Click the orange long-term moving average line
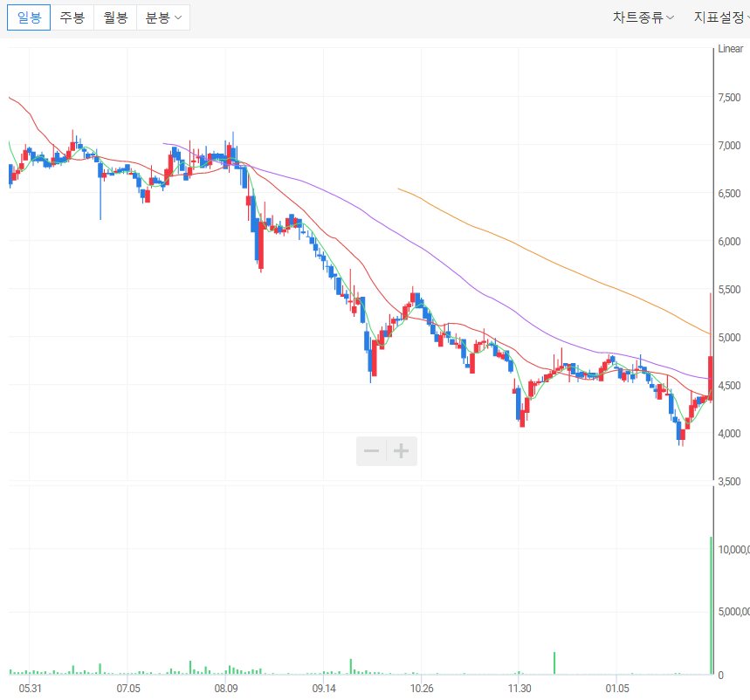750x700 pixels. [x=554, y=264]
